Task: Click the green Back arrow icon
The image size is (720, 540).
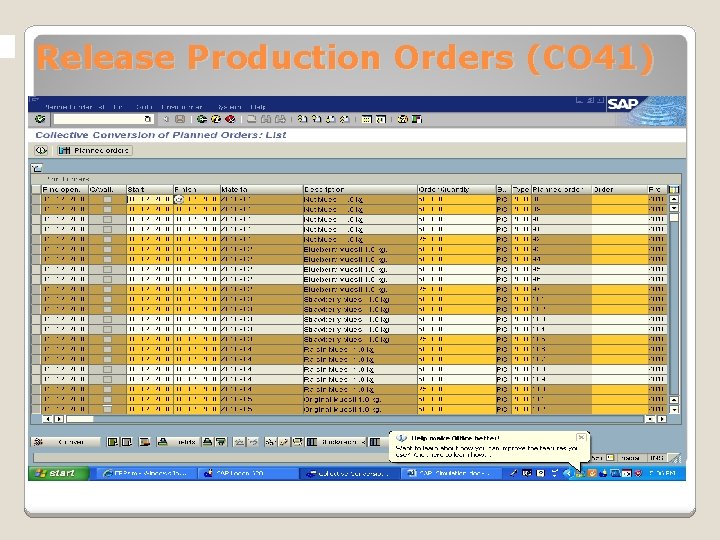Action: click(x=201, y=119)
